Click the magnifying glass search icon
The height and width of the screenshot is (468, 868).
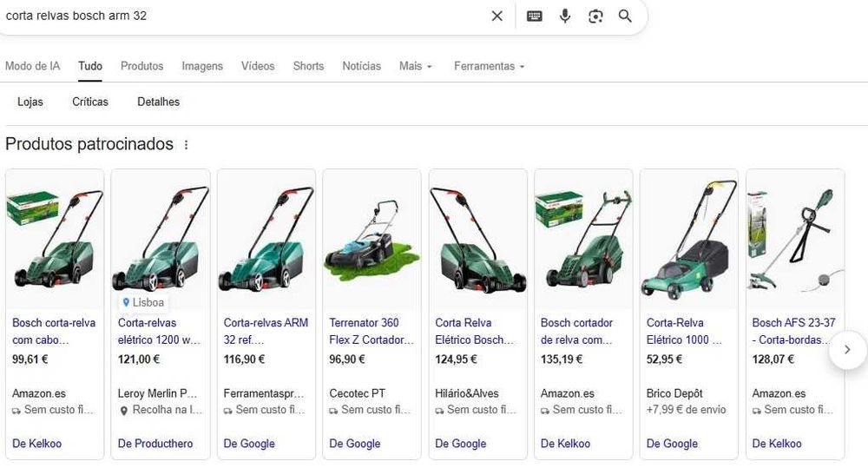(625, 16)
